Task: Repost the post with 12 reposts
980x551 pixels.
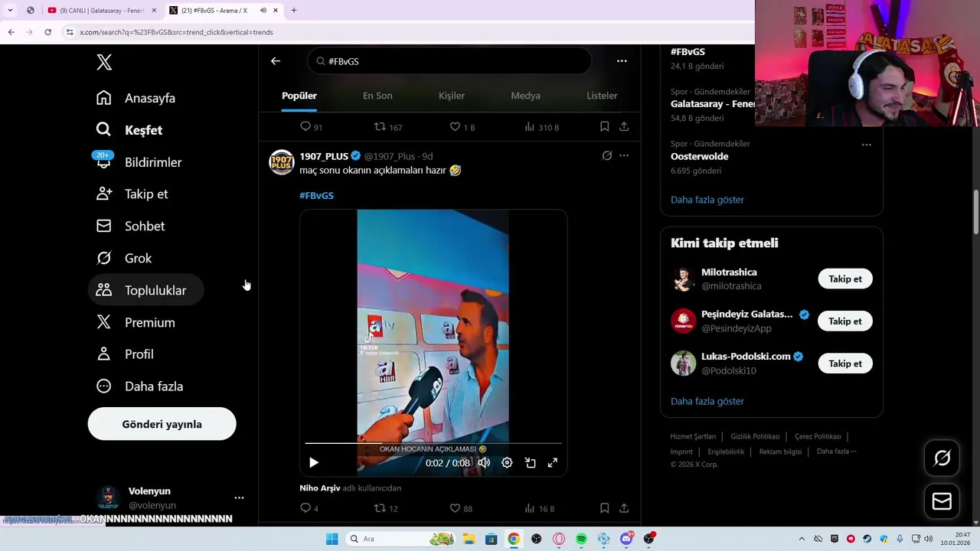Action: [386, 508]
